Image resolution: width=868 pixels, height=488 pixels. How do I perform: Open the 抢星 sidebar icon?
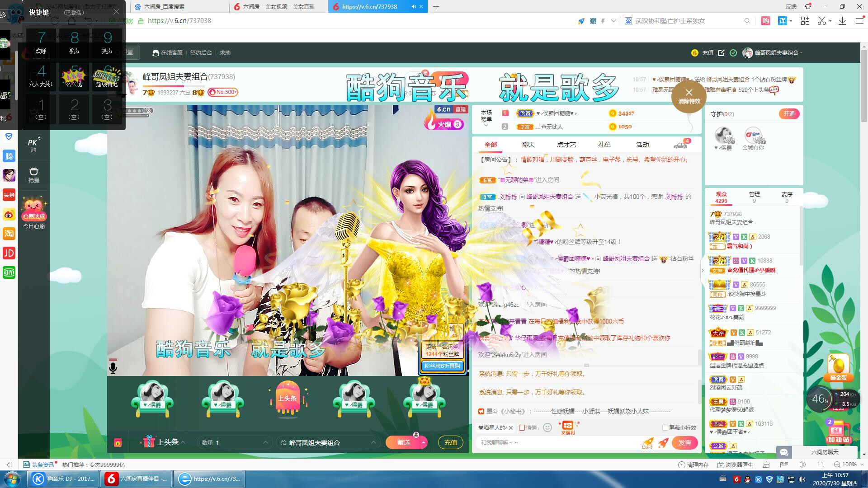34,175
